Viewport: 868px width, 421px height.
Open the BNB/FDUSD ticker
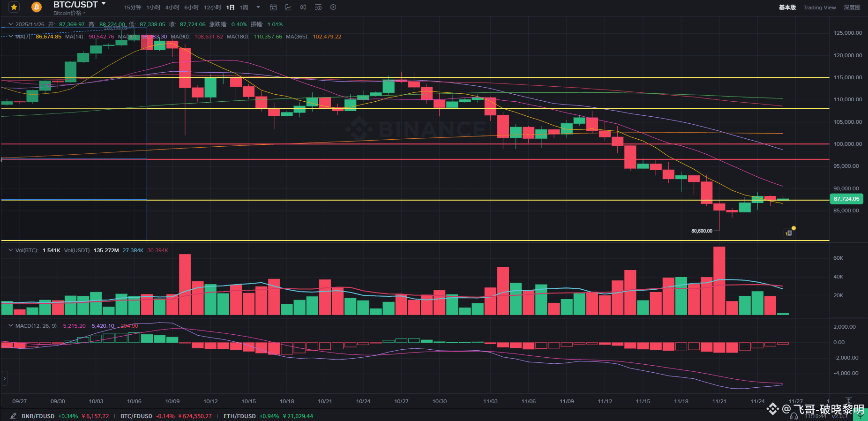pos(65,416)
